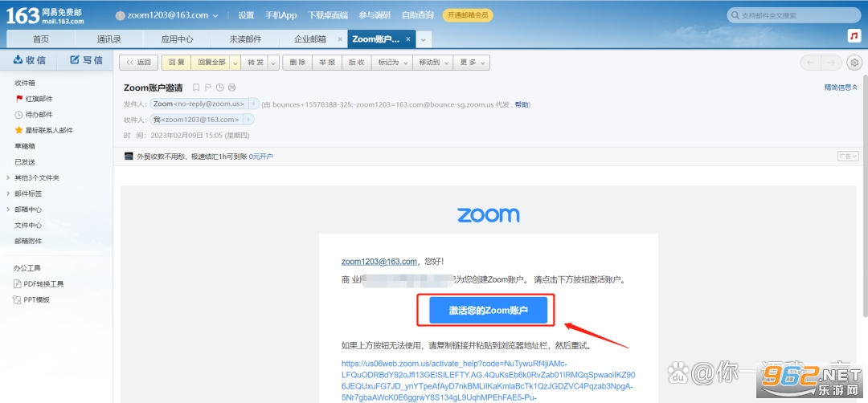
Task: Reply all with 回复全部 button
Action: click(x=211, y=63)
